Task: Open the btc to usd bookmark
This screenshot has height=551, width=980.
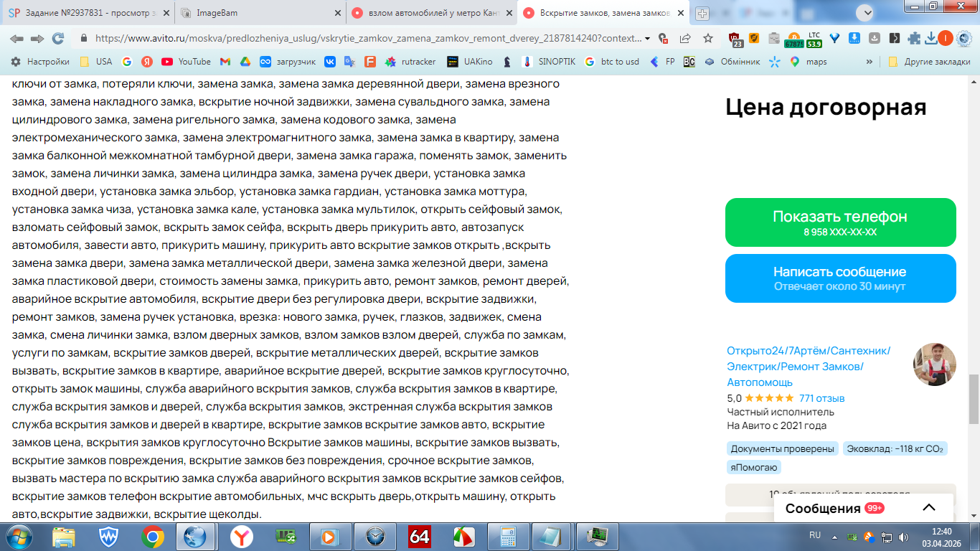Action: tap(611, 62)
